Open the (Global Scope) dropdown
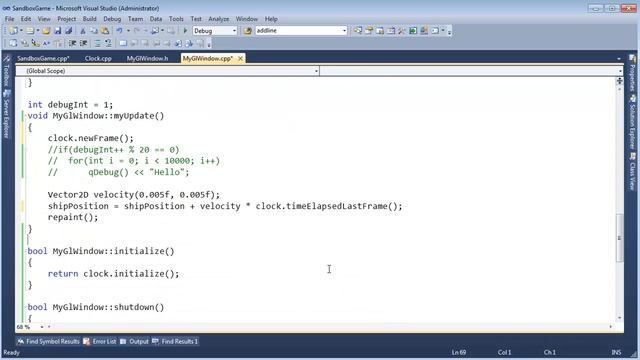Viewport: 640px width, 360px height. point(316,71)
